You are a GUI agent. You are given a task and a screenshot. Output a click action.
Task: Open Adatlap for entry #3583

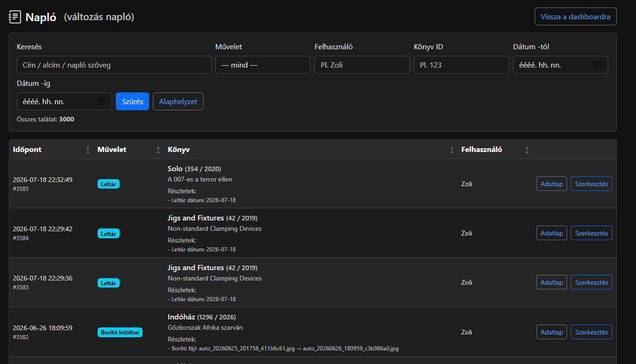click(552, 282)
